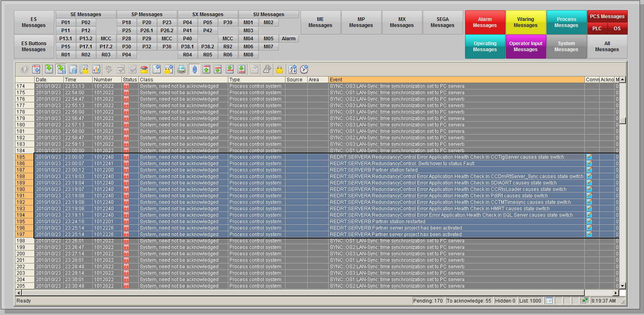
Task: Open the message list view icon
Action: click(48, 69)
